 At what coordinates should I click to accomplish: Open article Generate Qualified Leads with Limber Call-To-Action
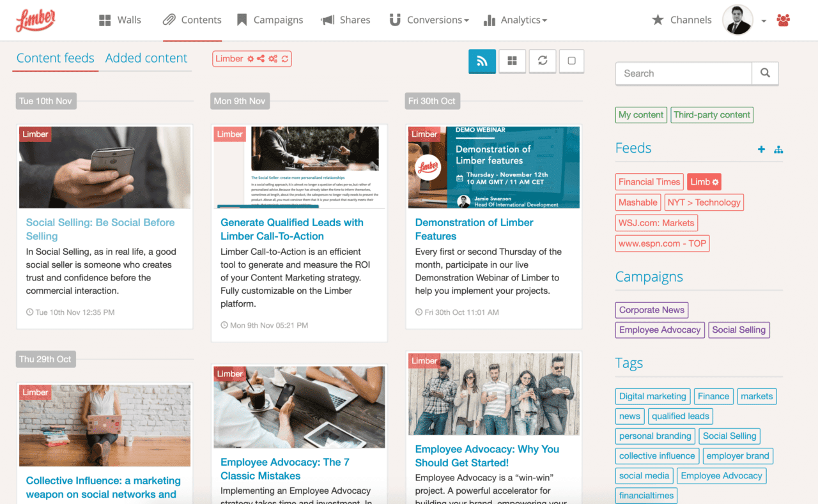point(292,229)
